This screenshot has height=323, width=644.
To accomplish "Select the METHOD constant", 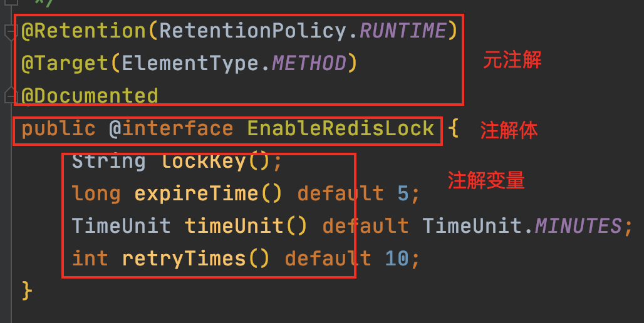I will coord(309,64).
